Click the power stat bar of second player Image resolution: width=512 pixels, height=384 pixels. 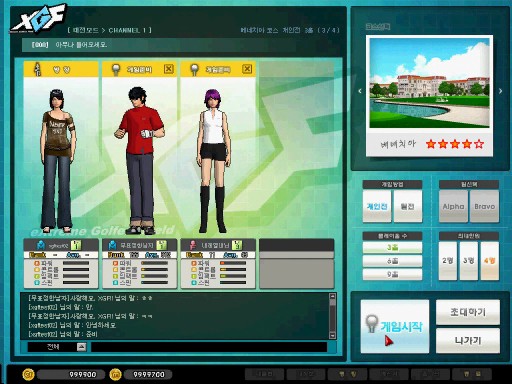(154, 263)
